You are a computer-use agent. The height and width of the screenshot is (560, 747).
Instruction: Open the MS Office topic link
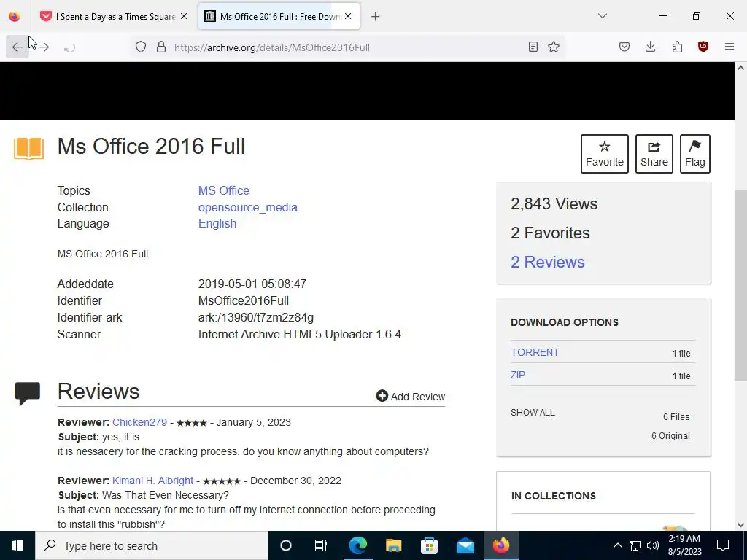223,190
